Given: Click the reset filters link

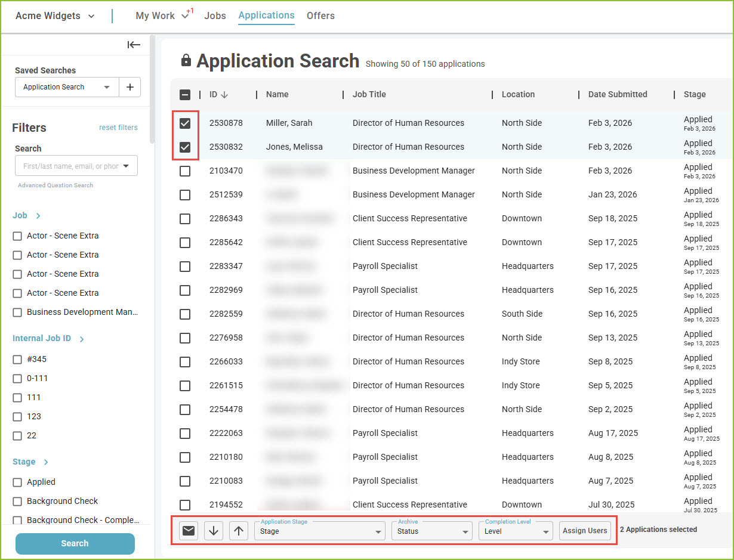Looking at the screenshot, I should pos(118,128).
